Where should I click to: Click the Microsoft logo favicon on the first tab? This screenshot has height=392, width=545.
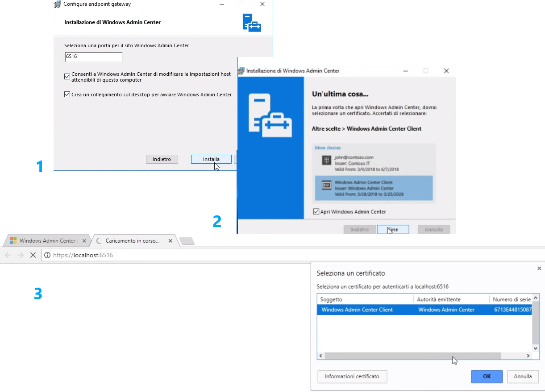(13, 241)
